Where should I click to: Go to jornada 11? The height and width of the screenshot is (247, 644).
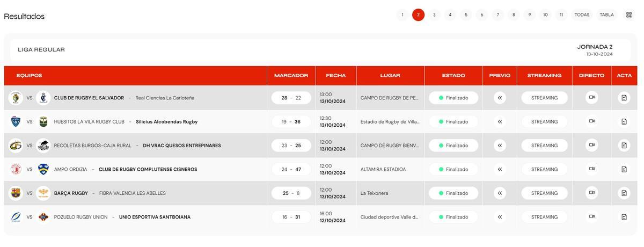point(561,15)
